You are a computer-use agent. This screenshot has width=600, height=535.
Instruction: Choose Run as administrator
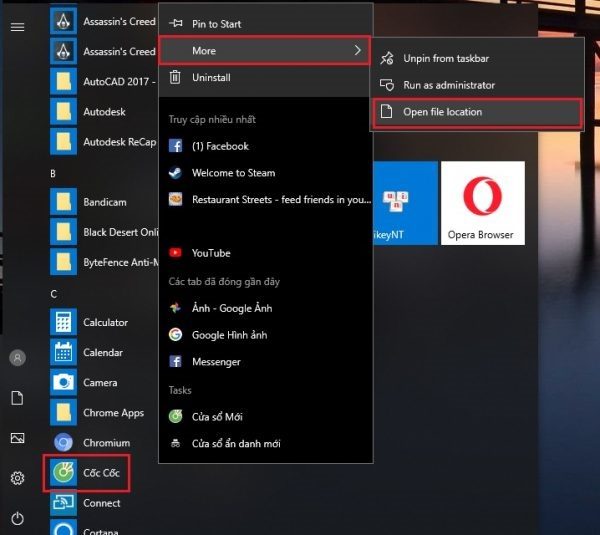click(x=477, y=85)
